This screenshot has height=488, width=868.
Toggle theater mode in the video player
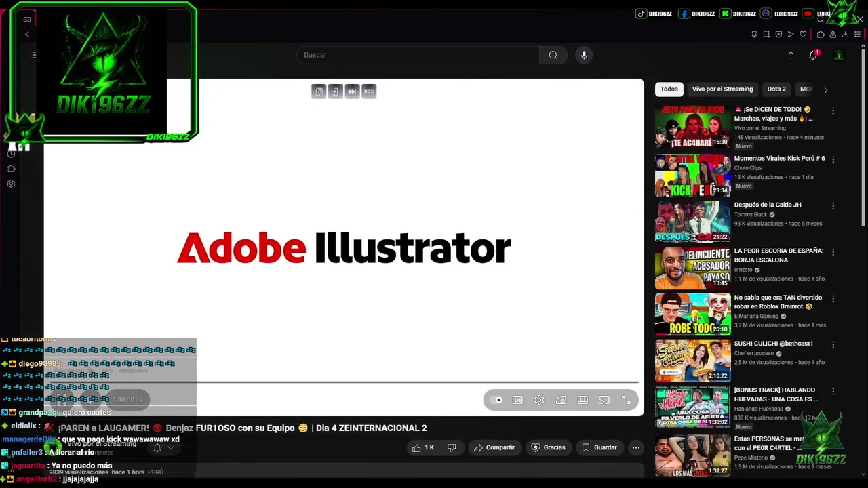pos(583,400)
